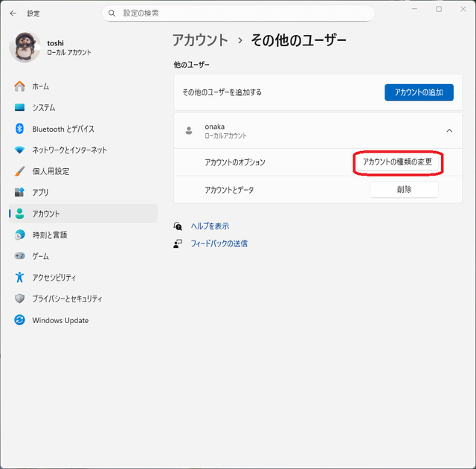
Task: Click the 設定の検索 search field
Action: pyautogui.click(x=238, y=13)
